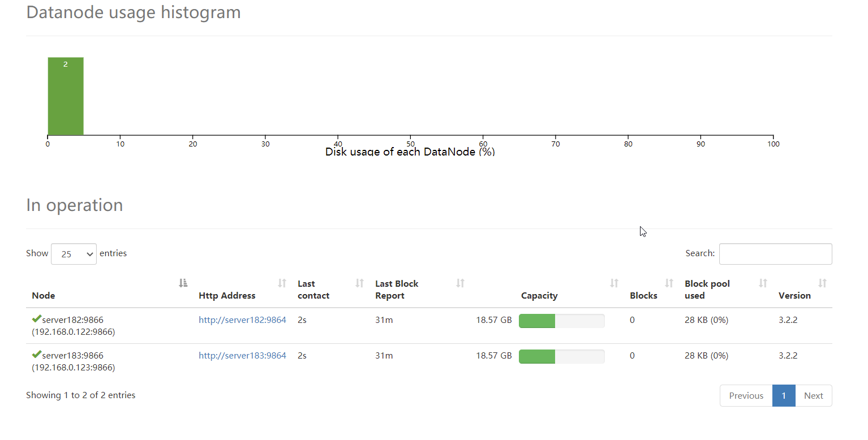Focus the Search input field
868x440 pixels.
click(x=775, y=254)
